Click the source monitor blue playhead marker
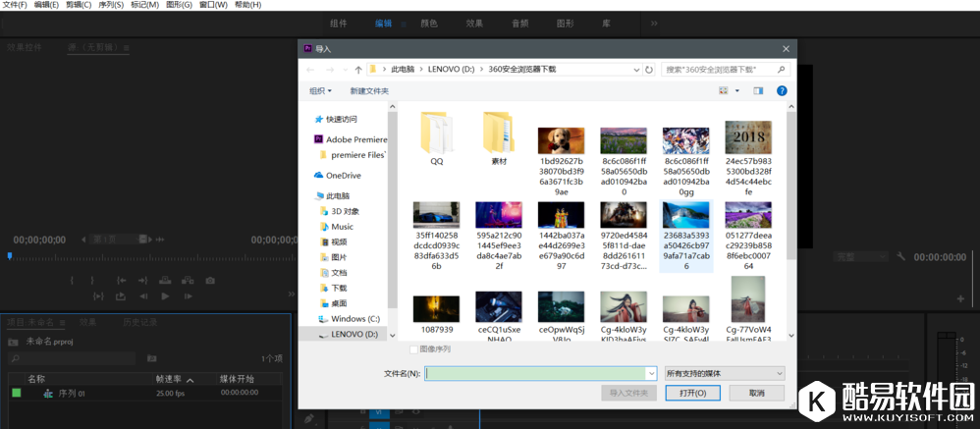Image resolution: width=980 pixels, height=429 pixels. pyautogui.click(x=10, y=255)
